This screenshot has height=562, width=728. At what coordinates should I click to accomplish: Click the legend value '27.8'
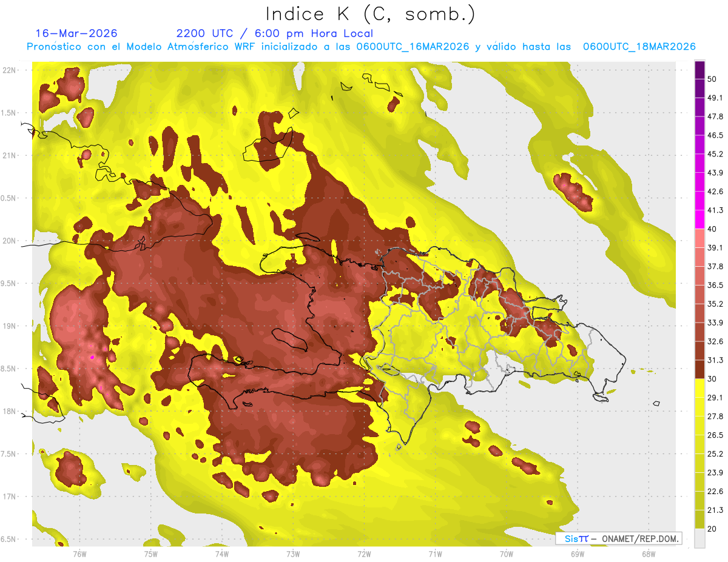(715, 416)
